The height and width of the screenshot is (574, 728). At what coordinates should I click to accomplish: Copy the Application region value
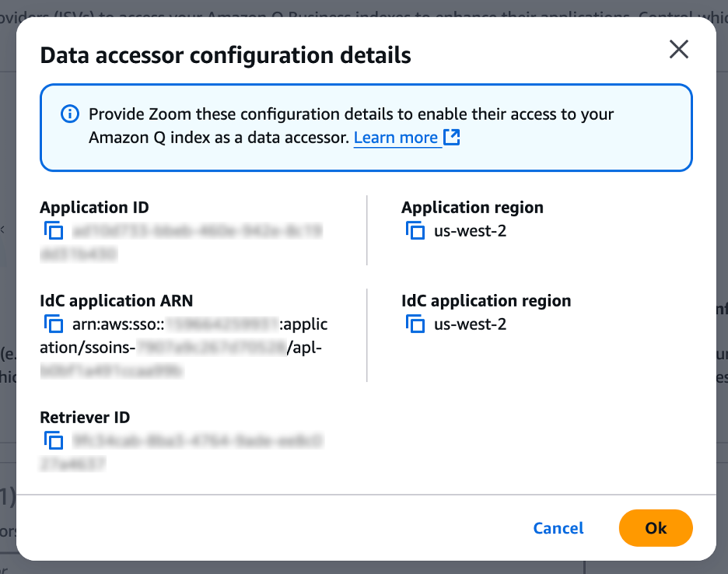point(415,231)
